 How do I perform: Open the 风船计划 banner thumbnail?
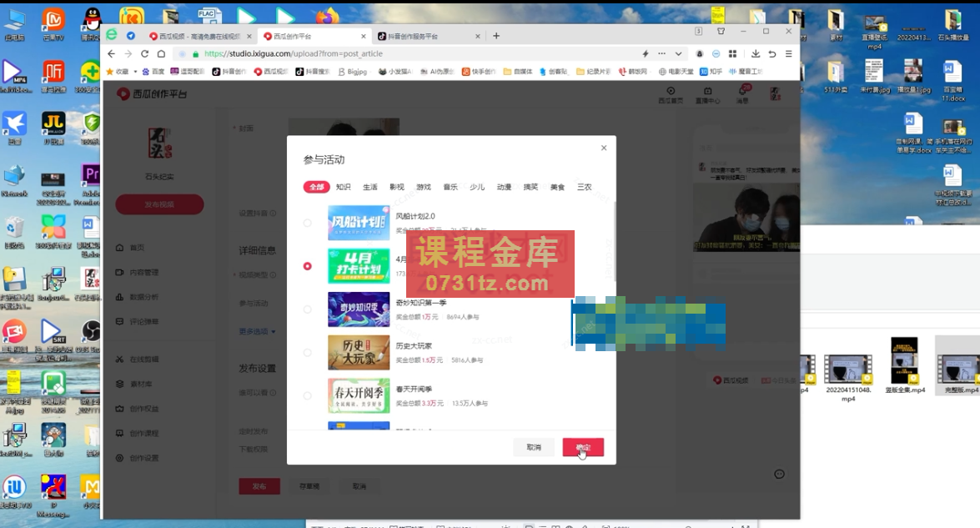click(x=359, y=223)
